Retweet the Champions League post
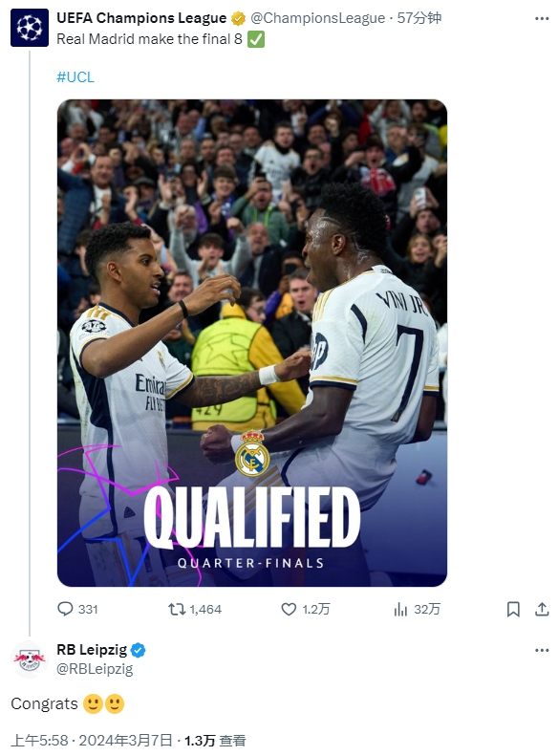The width and height of the screenshot is (558, 756). 177,610
